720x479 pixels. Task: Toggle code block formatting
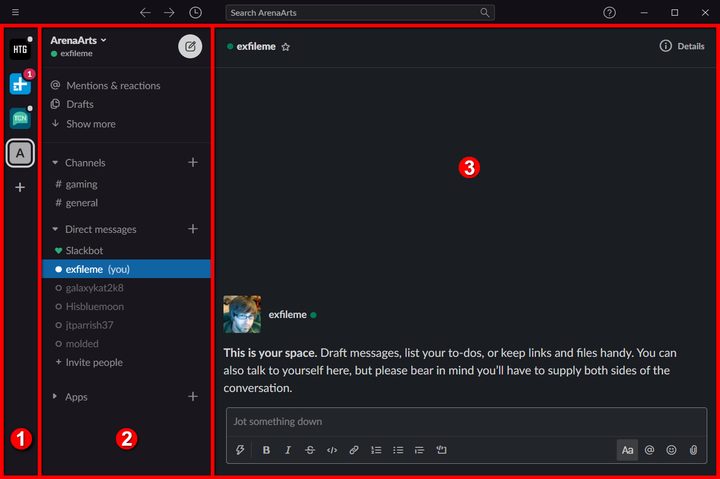tap(441, 450)
